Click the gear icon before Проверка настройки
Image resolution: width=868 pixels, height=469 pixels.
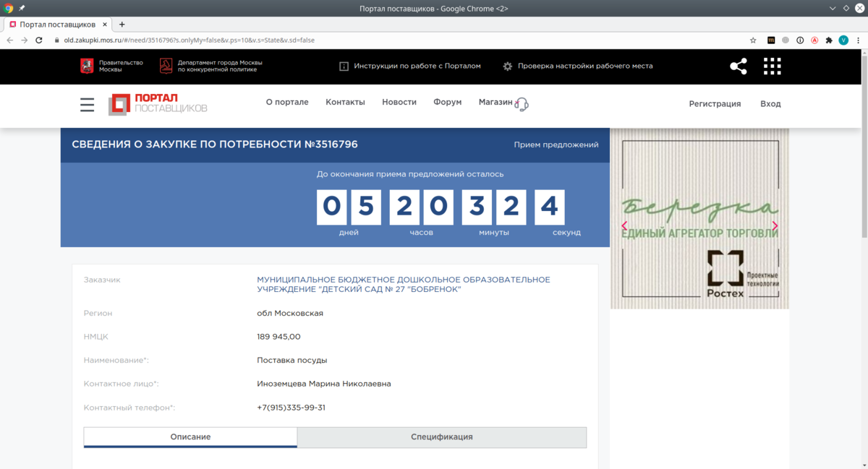[508, 66]
